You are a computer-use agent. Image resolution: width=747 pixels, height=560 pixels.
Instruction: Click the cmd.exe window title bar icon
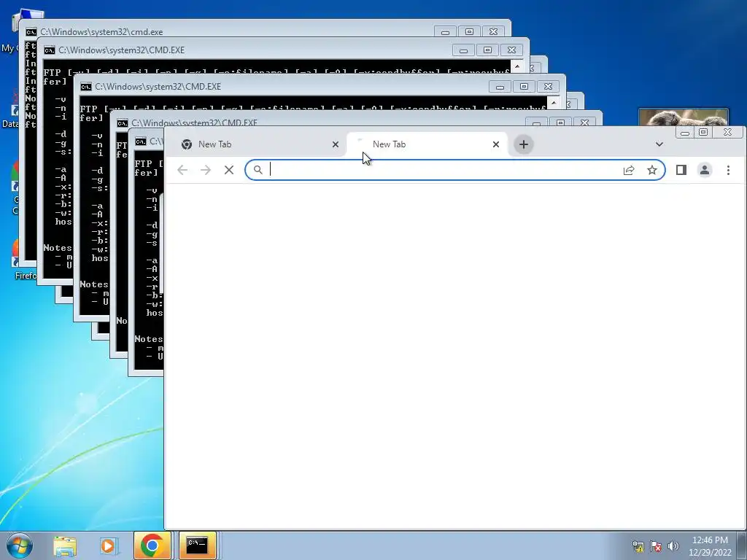tap(31, 32)
